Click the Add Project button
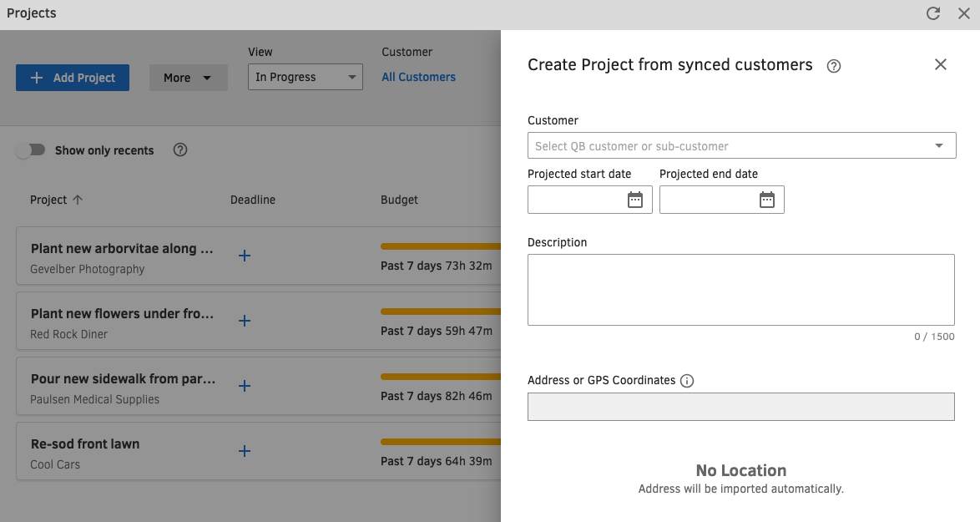The width and height of the screenshot is (980, 522). [73, 78]
